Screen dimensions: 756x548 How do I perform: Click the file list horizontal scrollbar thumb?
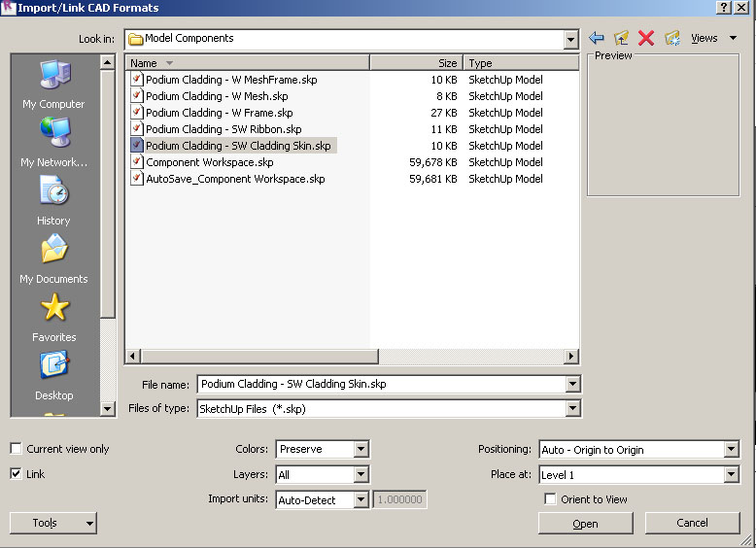tap(259, 357)
